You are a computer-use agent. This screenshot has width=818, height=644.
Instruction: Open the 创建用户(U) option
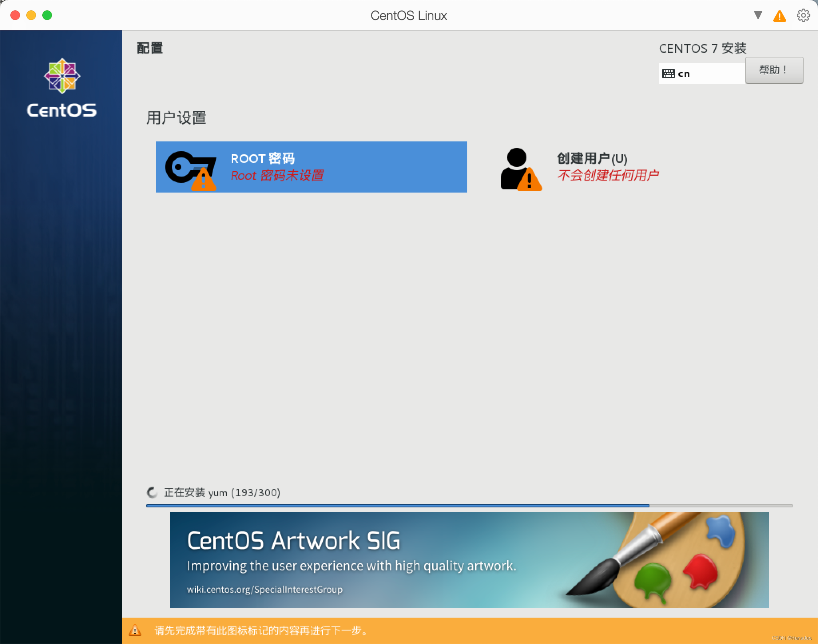[x=592, y=158]
